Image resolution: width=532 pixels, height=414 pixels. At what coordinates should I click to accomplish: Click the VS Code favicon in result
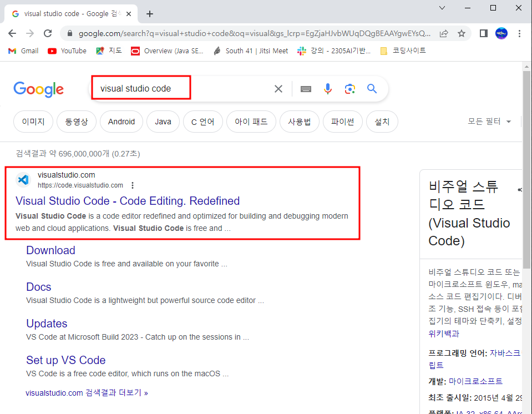click(23, 179)
